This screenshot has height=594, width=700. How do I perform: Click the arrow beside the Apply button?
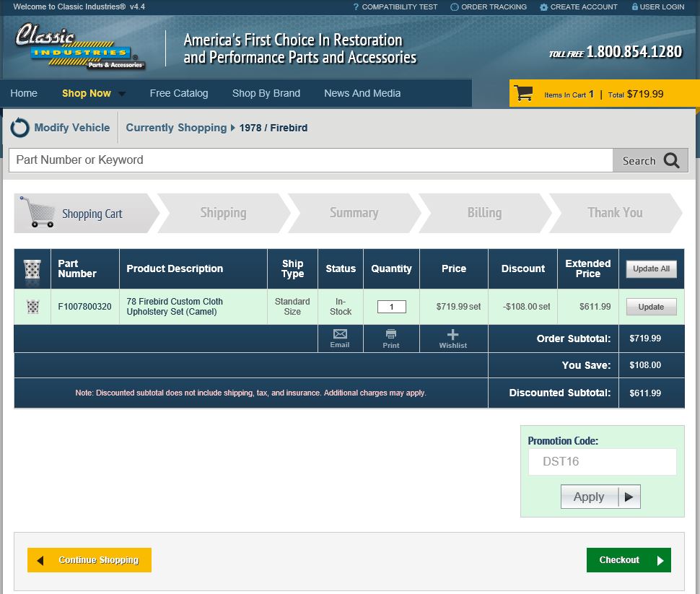629,497
